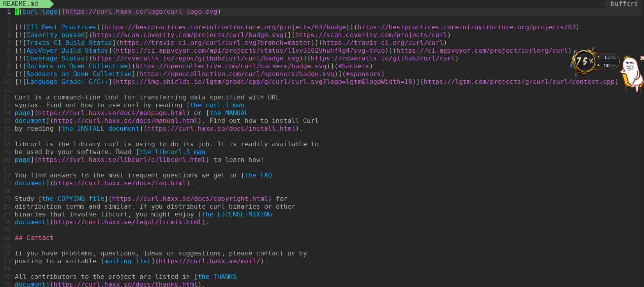Click text 'If you have problems, questions'

coord(75,253)
